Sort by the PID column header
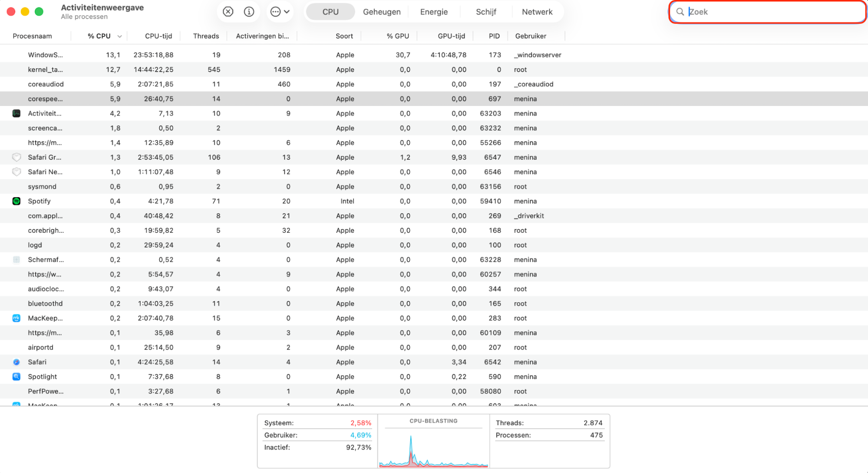The height and width of the screenshot is (473, 868). coord(494,36)
